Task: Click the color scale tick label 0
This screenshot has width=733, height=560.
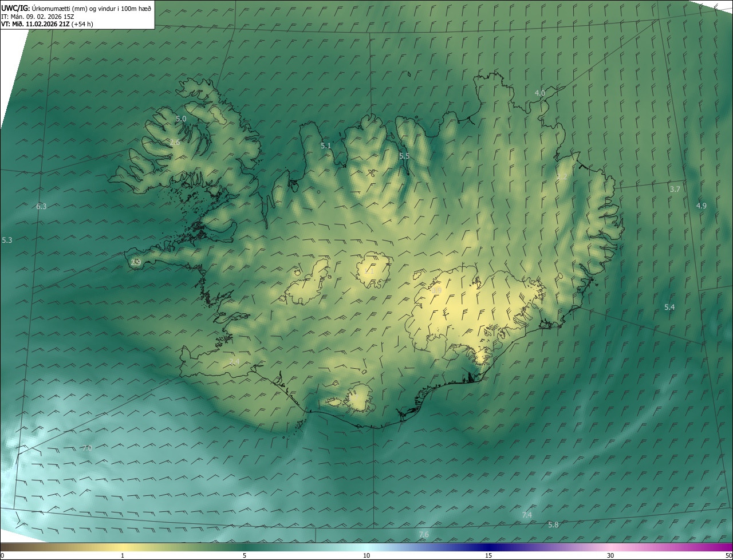Action: click(x=2, y=555)
